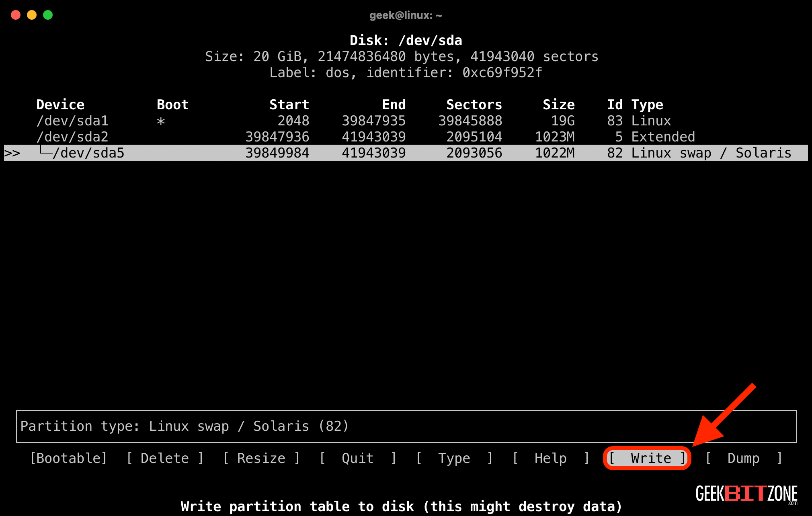Choose the Dump option
The height and width of the screenshot is (516, 812).
[x=743, y=458]
